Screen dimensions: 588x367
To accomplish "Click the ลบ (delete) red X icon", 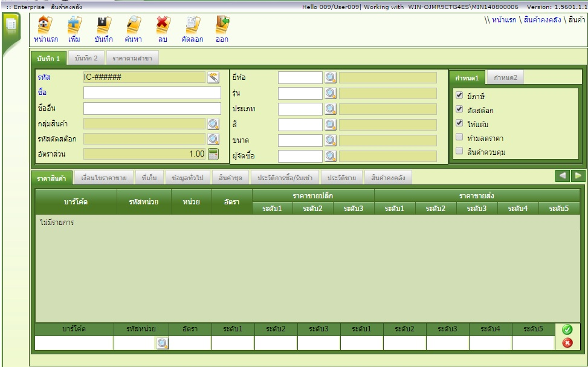I will coord(163,25).
